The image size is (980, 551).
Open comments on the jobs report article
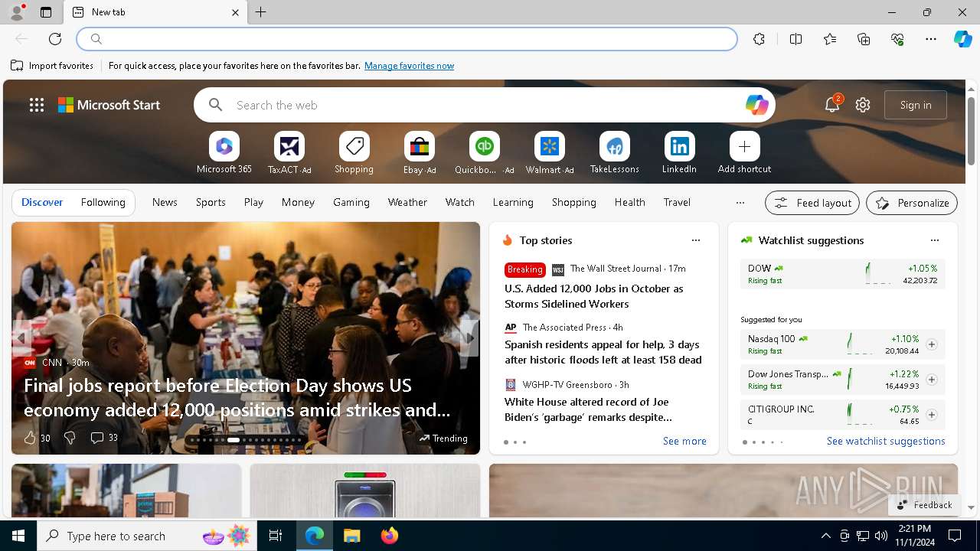(x=104, y=438)
